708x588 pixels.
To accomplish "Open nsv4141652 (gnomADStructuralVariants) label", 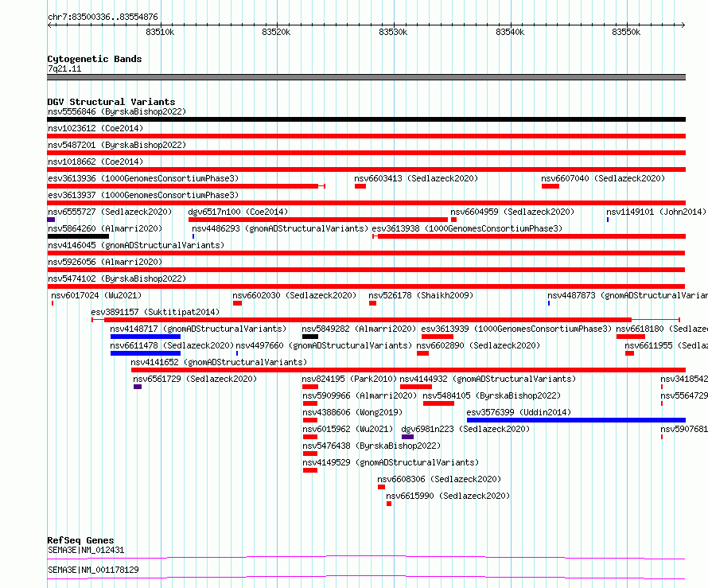I will 219,362.
